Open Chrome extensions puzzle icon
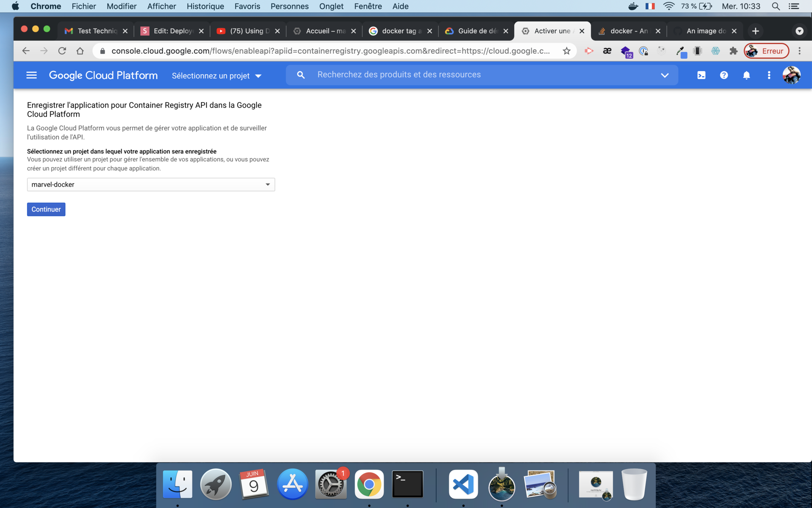This screenshot has height=508, width=812. coord(733,51)
